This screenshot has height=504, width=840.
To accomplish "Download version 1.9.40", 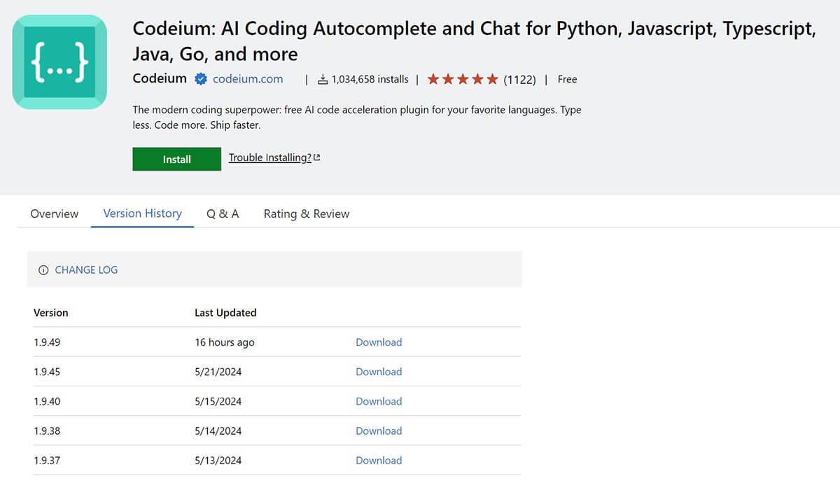I will (379, 401).
